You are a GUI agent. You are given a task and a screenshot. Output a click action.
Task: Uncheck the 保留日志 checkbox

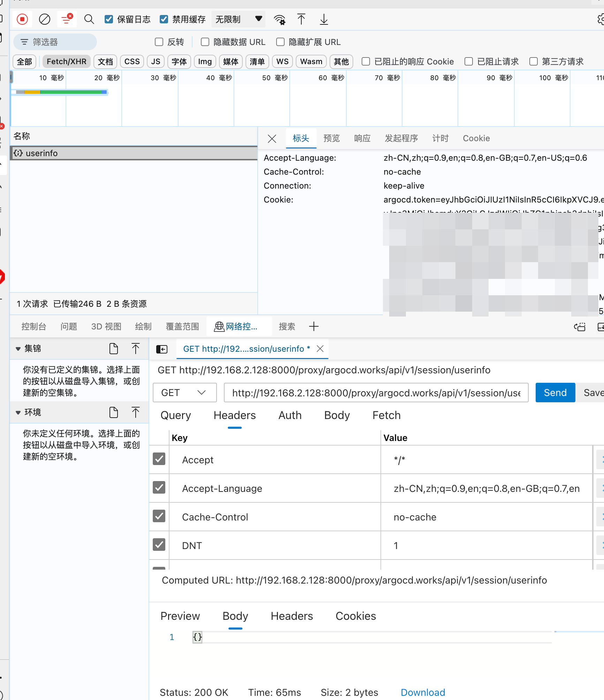tap(109, 19)
